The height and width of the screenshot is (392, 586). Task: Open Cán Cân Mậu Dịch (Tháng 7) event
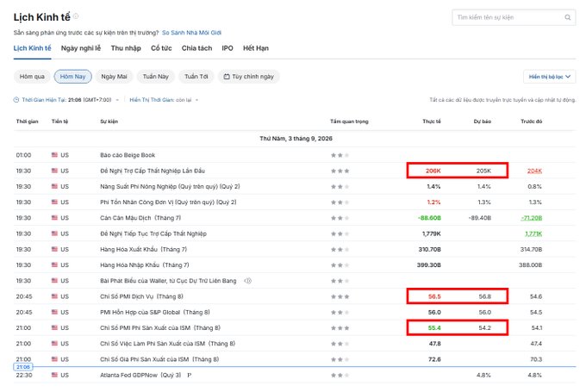[140, 218]
